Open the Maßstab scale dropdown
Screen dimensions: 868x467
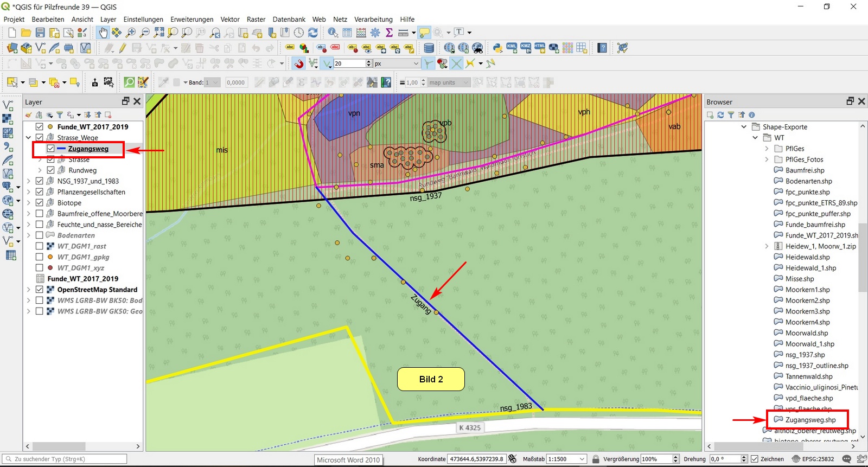tap(582, 459)
